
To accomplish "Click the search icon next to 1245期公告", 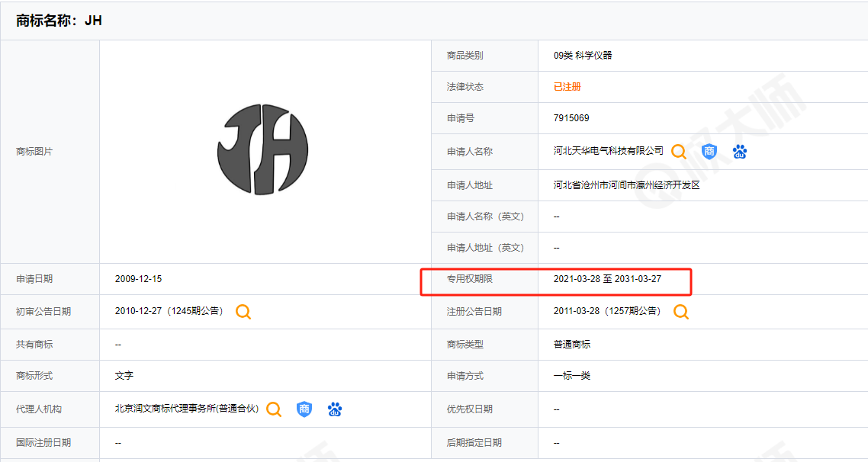I will pyautogui.click(x=243, y=312).
